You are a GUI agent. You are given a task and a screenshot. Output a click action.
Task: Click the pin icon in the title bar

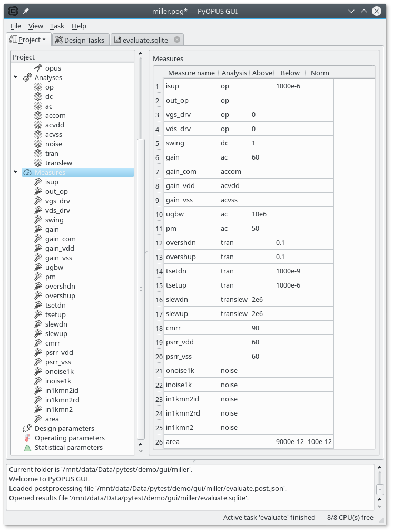26,11
